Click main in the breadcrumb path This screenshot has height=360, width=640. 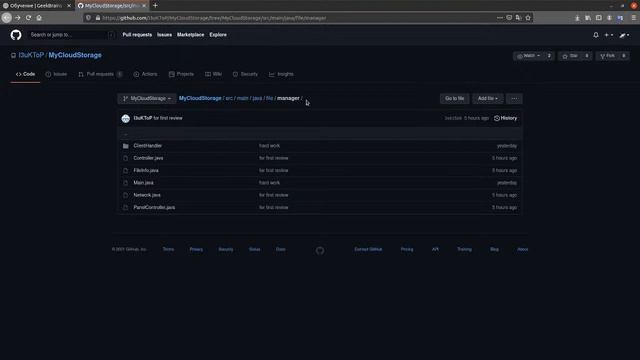[x=242, y=98]
